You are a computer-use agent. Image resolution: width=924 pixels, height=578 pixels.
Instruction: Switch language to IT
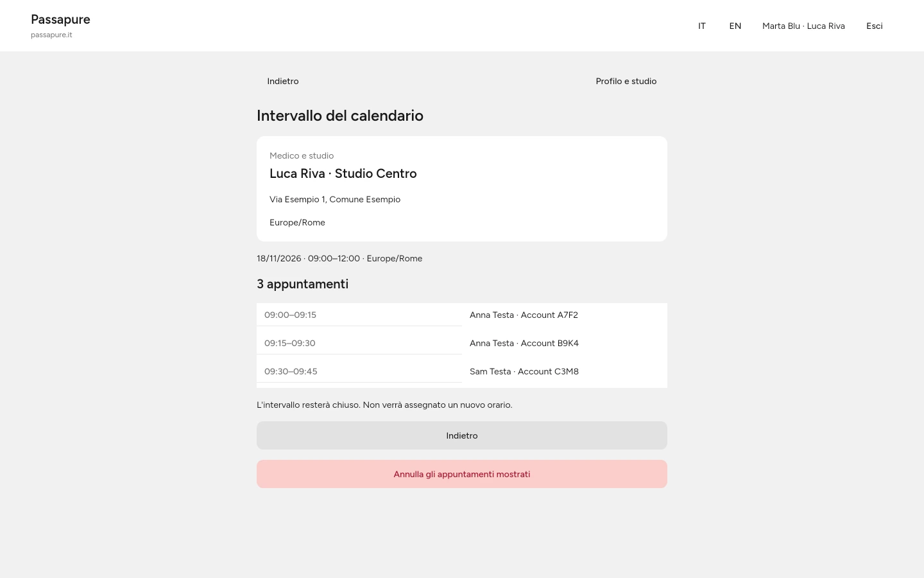click(x=702, y=26)
